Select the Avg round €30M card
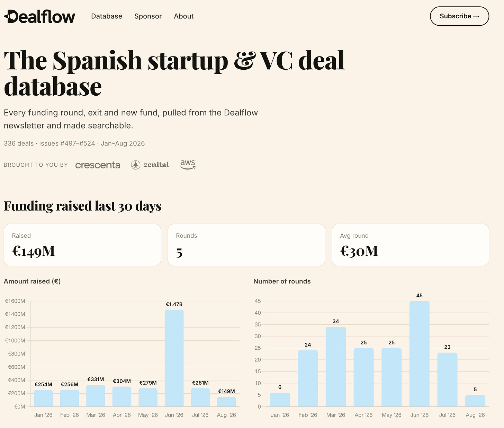This screenshot has height=428, width=504. click(411, 245)
